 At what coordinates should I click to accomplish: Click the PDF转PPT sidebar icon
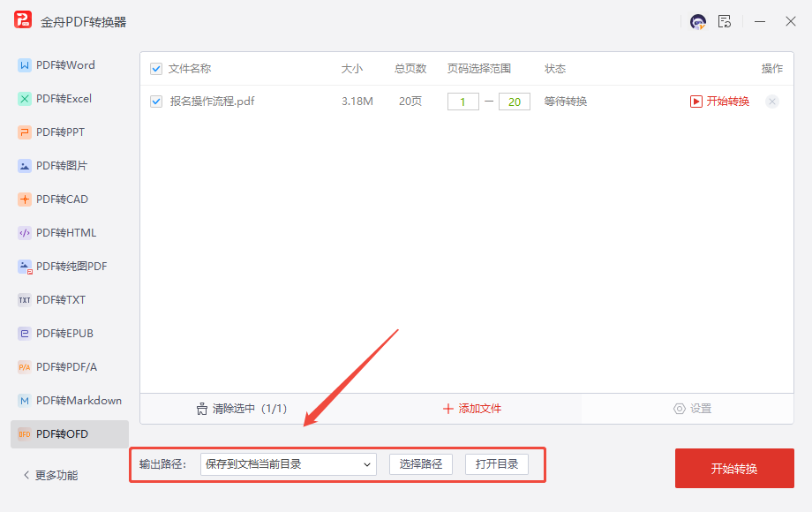tap(25, 132)
